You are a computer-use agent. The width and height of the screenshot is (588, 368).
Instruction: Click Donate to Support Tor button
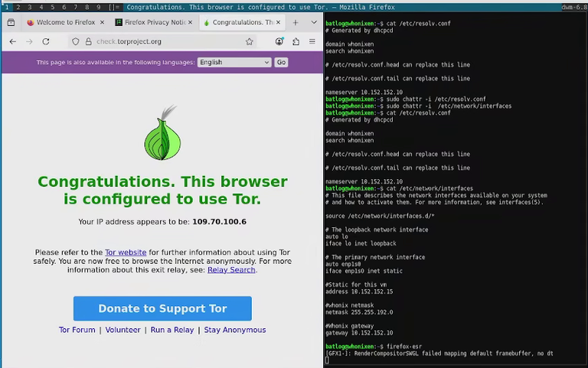click(162, 308)
